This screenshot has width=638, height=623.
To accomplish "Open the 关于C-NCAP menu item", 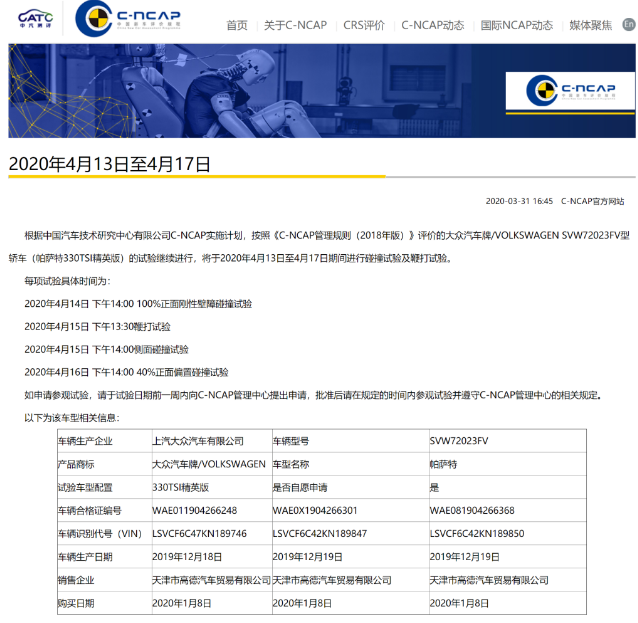I will pyautogui.click(x=295, y=25).
